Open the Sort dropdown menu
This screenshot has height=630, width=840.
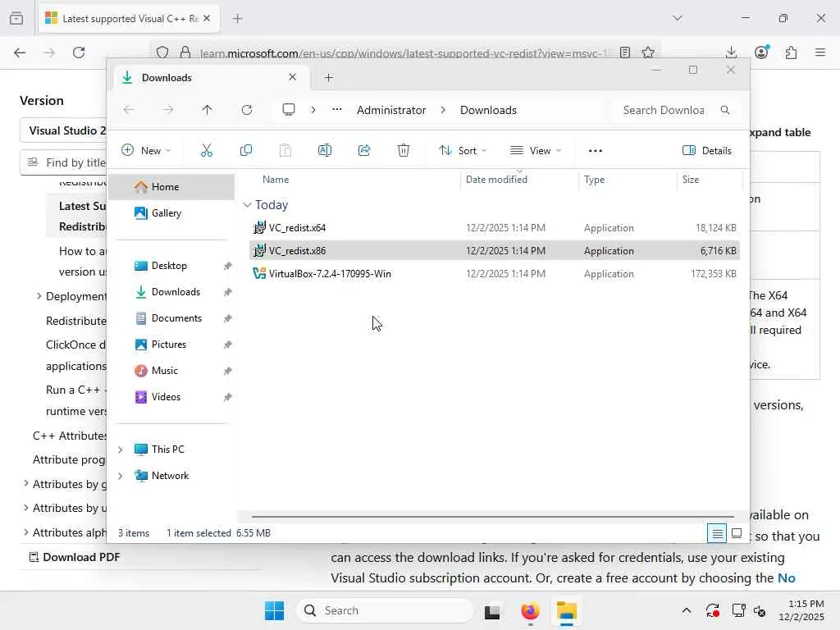pos(463,151)
